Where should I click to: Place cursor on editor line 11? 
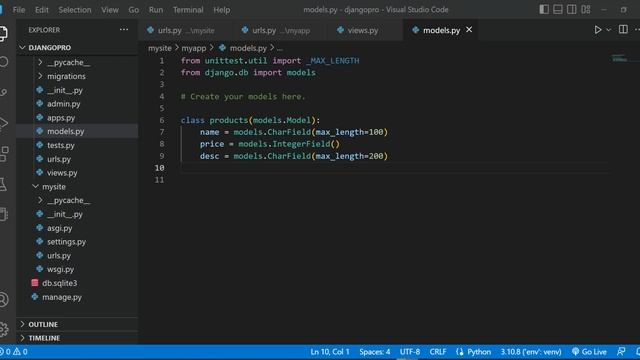click(394, 180)
